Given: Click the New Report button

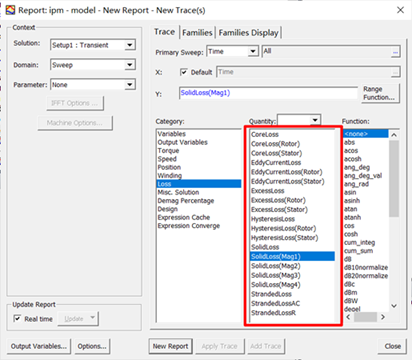Looking at the screenshot, I should (170, 346).
